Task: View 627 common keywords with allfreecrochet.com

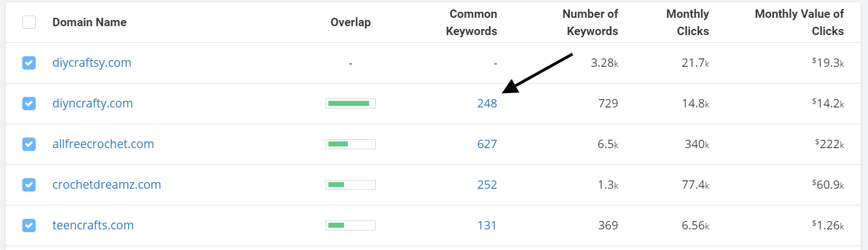Action: [487, 144]
